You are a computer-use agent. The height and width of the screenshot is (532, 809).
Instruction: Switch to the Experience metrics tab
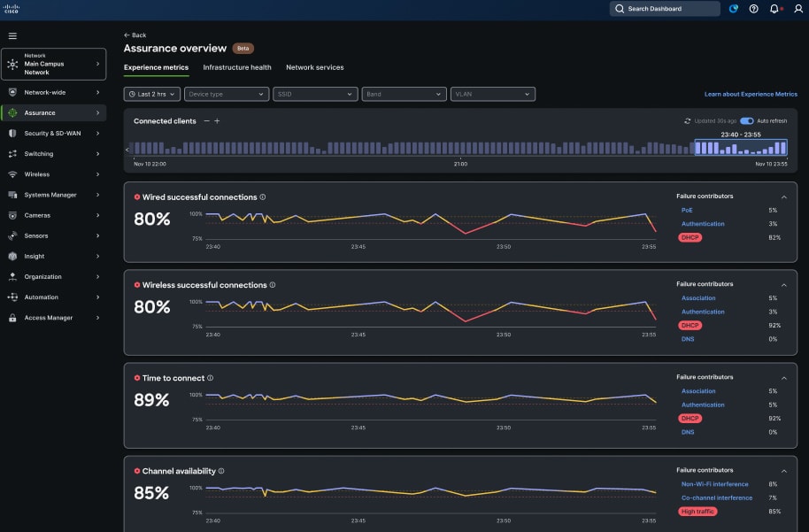click(156, 67)
